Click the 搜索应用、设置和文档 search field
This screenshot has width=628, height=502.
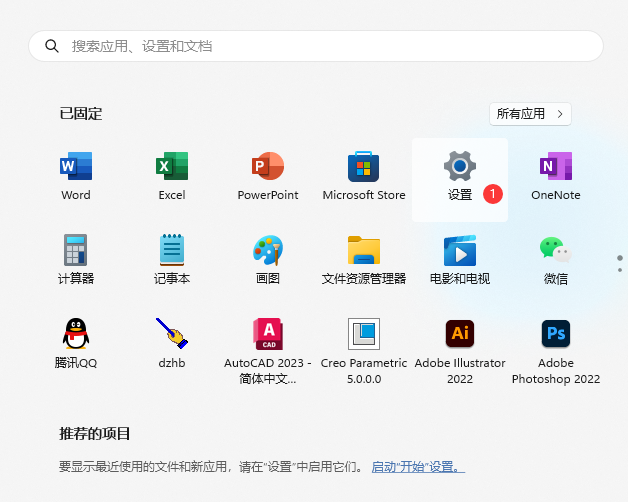coord(316,46)
